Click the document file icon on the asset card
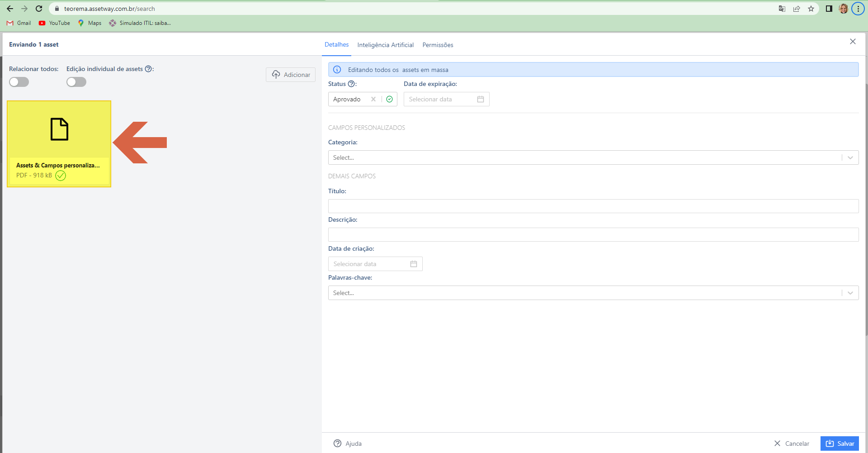This screenshot has width=868, height=453. coord(59,129)
